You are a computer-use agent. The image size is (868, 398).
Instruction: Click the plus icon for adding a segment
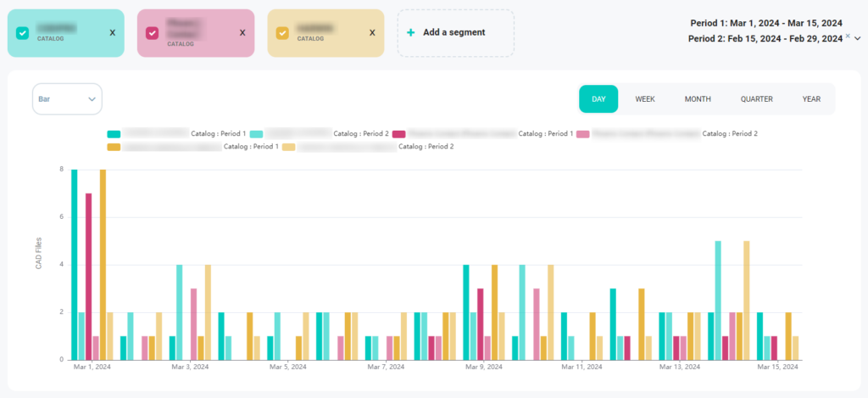[x=411, y=33]
